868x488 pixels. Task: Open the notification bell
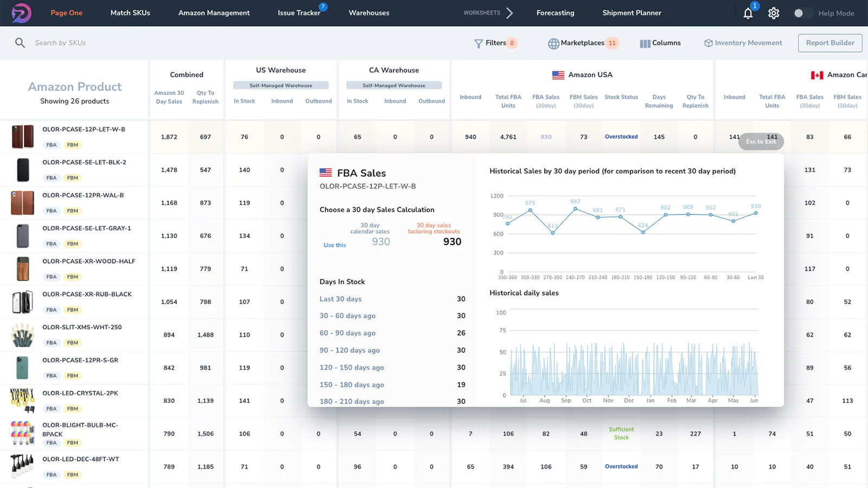pyautogui.click(x=748, y=13)
